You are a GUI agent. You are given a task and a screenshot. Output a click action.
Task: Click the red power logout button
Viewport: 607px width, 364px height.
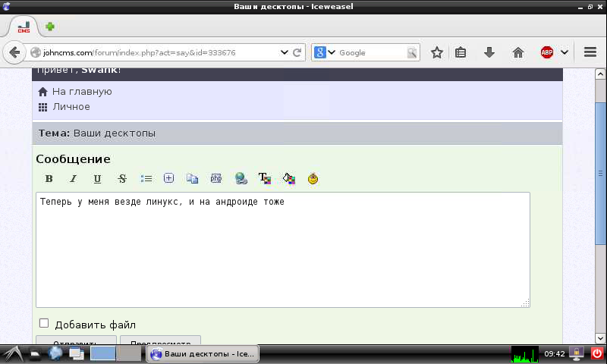click(x=597, y=353)
